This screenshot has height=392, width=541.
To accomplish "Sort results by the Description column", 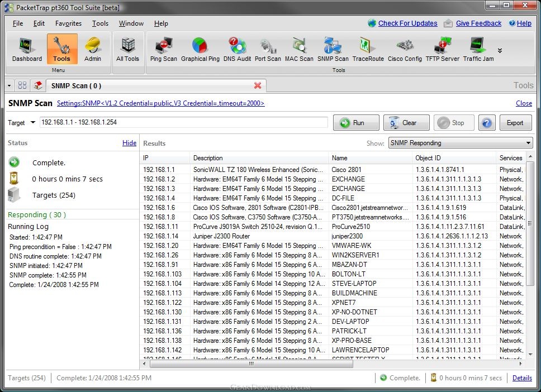I will [259, 158].
